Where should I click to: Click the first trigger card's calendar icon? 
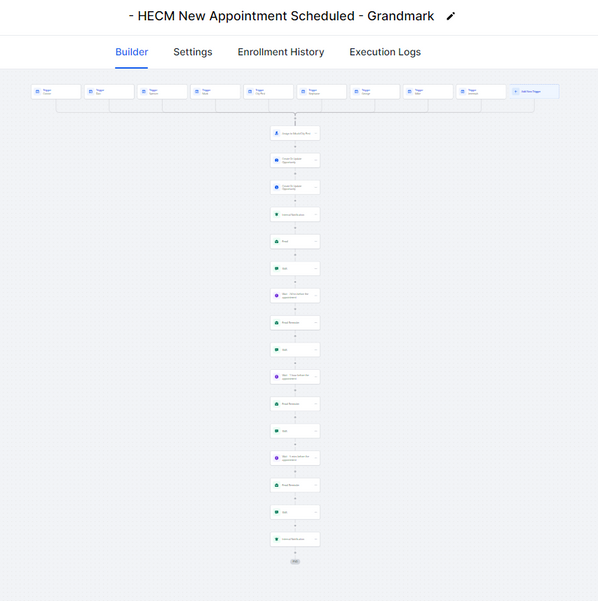tap(38, 92)
